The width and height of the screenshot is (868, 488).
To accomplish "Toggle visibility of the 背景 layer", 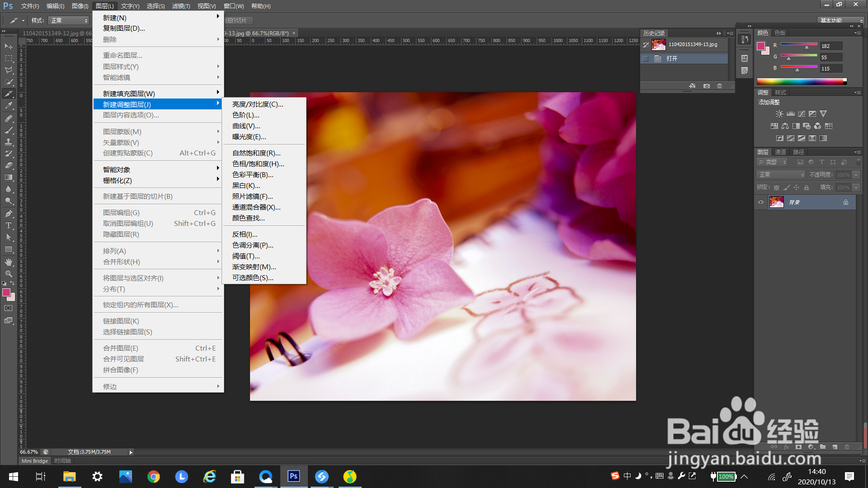I will [x=761, y=202].
